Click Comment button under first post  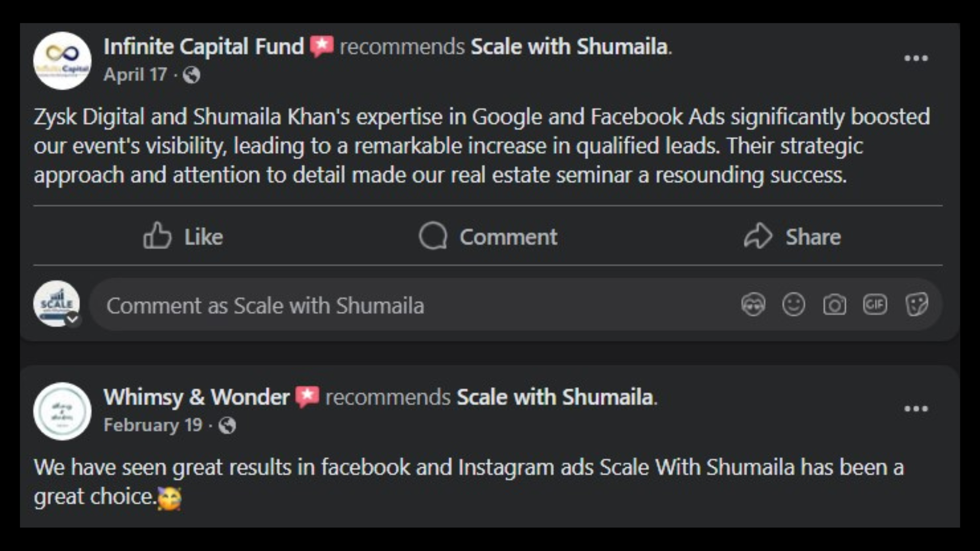click(488, 236)
